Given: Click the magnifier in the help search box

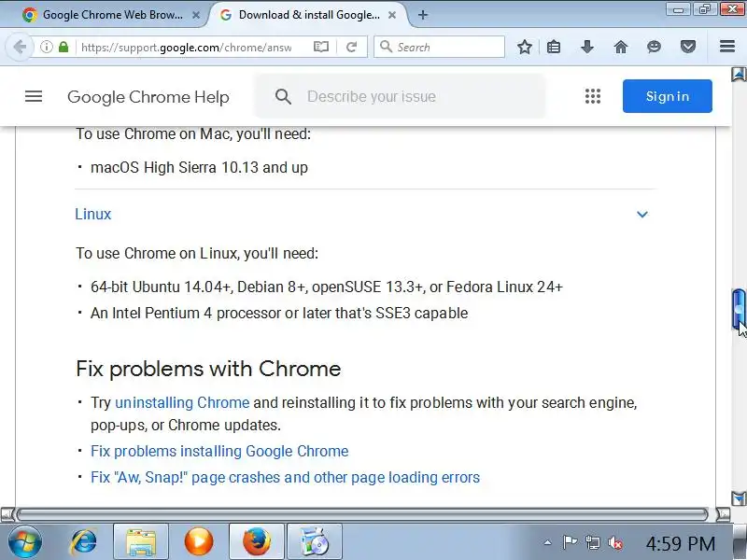Looking at the screenshot, I should pos(283,97).
